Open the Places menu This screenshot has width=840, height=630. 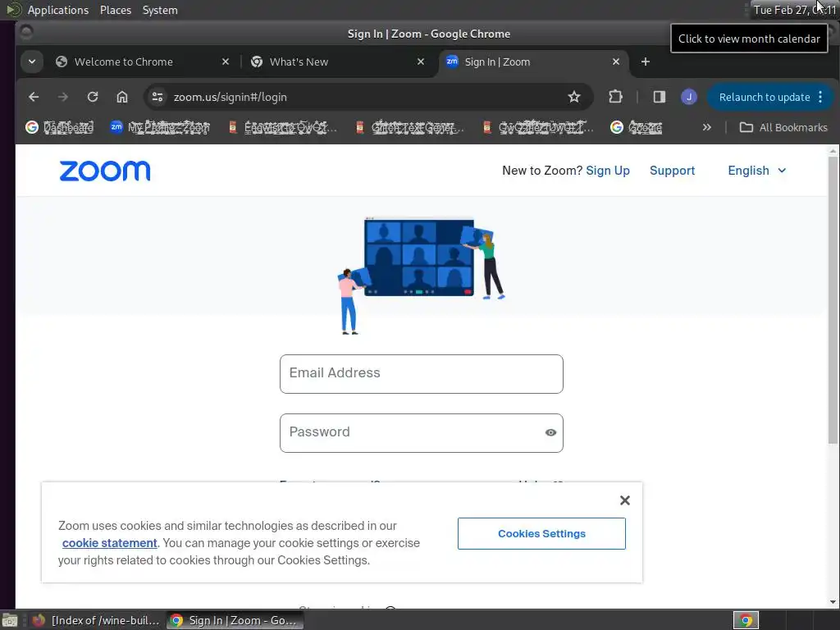coord(115,10)
